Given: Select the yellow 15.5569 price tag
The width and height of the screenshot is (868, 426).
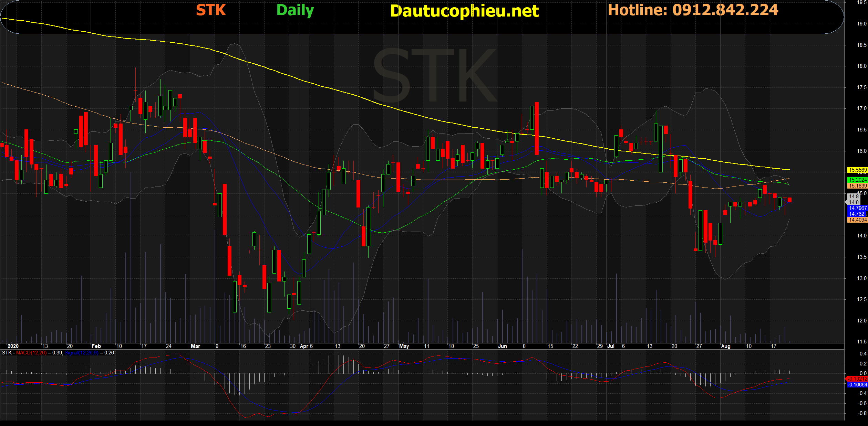Looking at the screenshot, I should coord(857,170).
